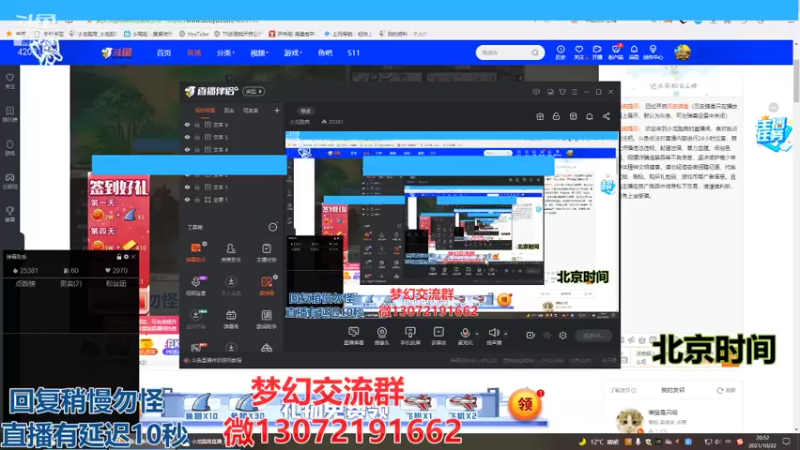Select the 文本 4 source row
The image size is (800, 450).
tap(232, 149)
